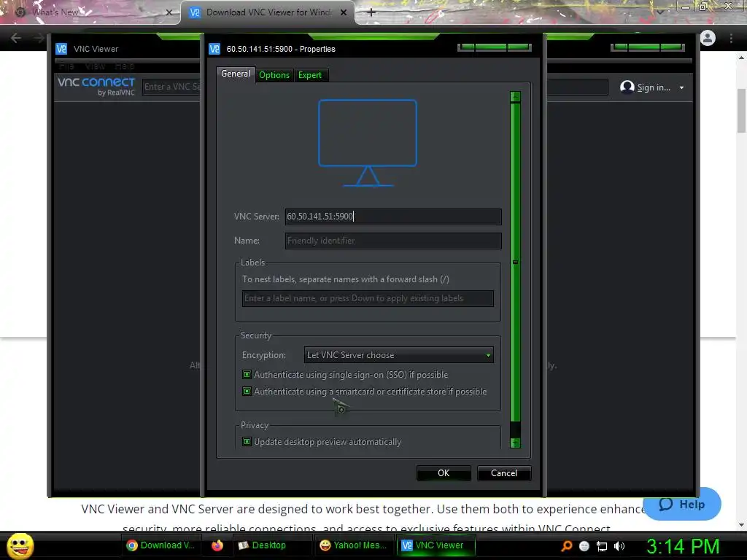Click the VNC Connect by RealVNC logo
Viewport: 747px width, 560px height.
[96, 86]
